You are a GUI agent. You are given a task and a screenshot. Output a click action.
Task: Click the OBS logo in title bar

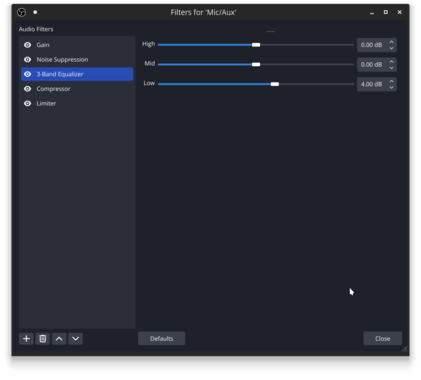[22, 12]
